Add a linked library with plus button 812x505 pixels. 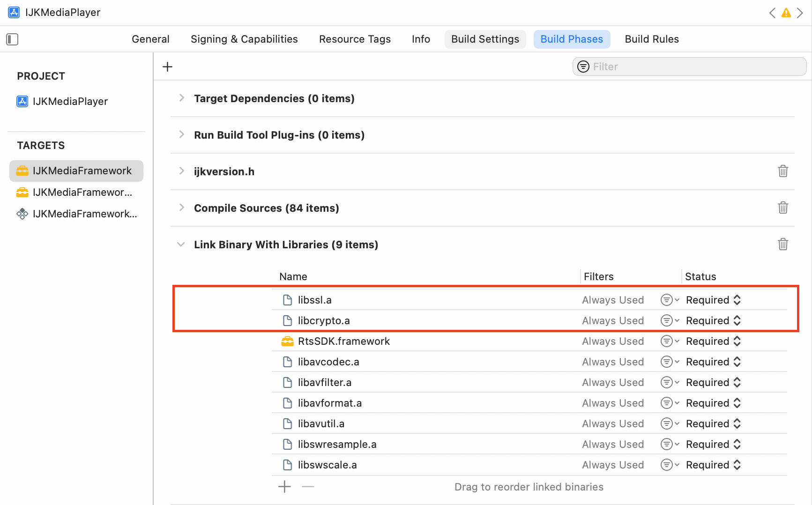tap(284, 487)
